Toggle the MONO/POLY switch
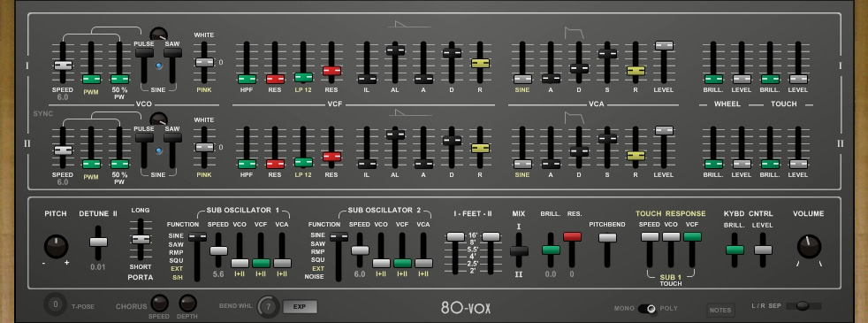 [646, 309]
